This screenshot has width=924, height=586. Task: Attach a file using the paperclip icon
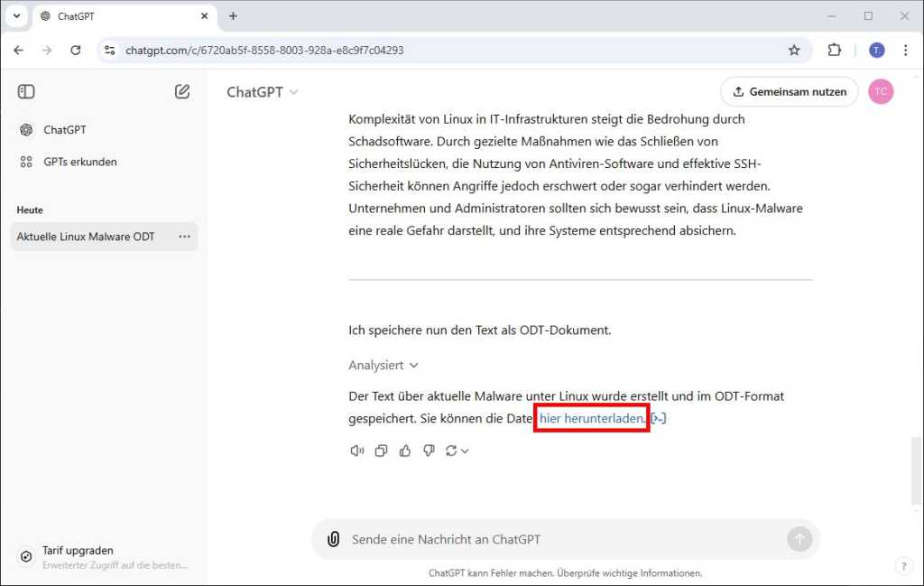[x=333, y=538]
